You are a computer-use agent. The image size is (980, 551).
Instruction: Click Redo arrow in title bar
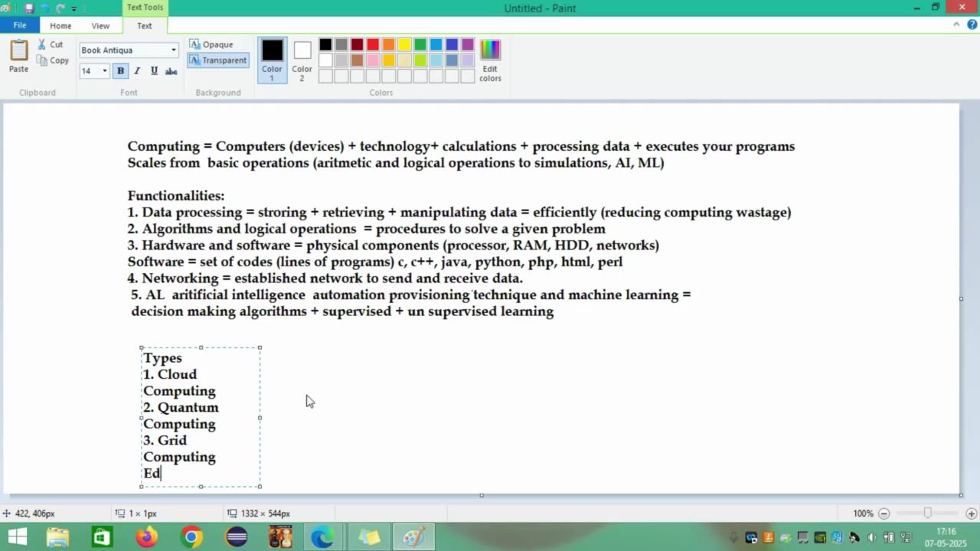60,8
